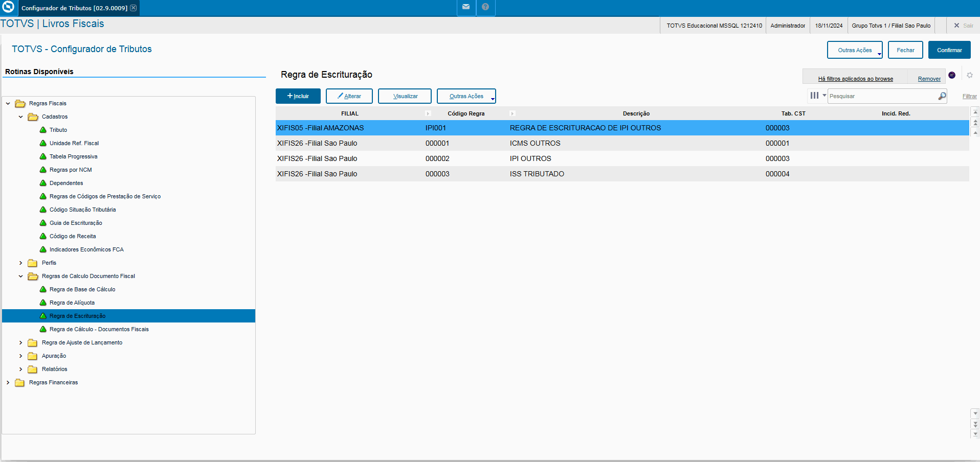Click the triangle icon beside Código de Receita
980x462 pixels.
(43, 236)
